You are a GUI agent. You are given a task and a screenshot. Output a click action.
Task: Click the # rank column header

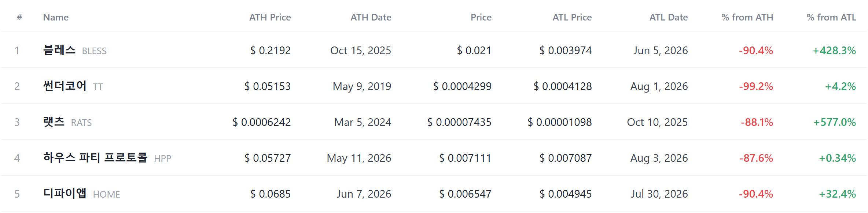pos(19,17)
